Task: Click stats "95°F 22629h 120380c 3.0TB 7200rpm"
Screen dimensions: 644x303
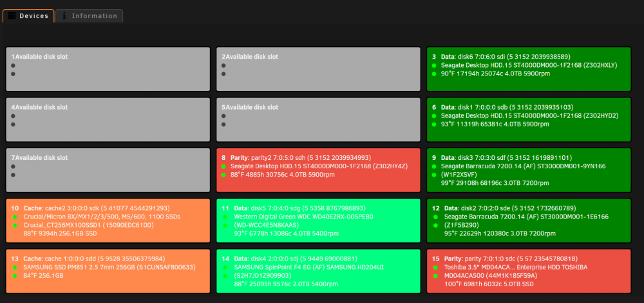Action: pyautogui.click(x=500, y=234)
